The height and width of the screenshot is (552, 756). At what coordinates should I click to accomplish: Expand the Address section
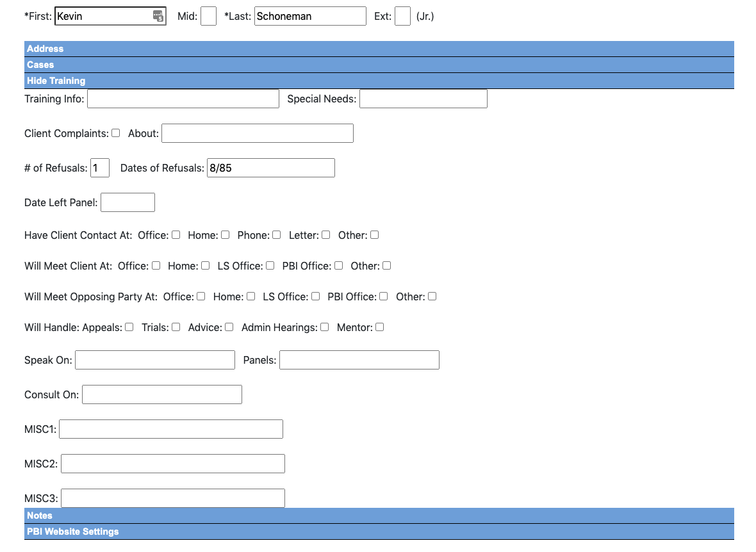pyautogui.click(x=45, y=49)
